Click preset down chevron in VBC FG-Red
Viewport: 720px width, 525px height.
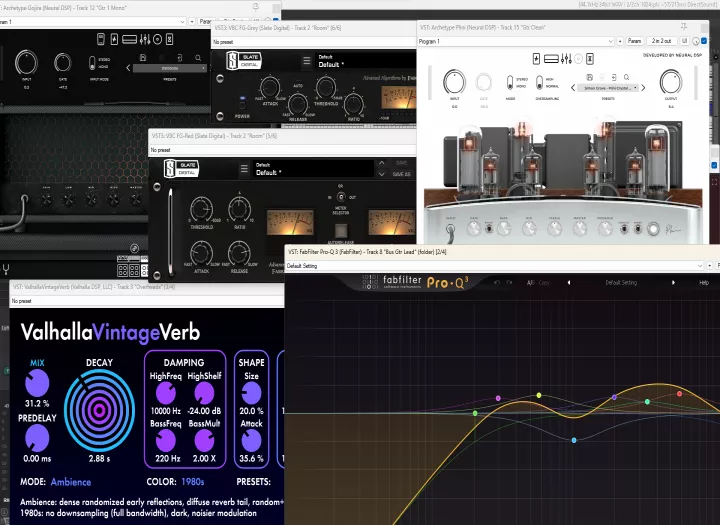(382, 174)
